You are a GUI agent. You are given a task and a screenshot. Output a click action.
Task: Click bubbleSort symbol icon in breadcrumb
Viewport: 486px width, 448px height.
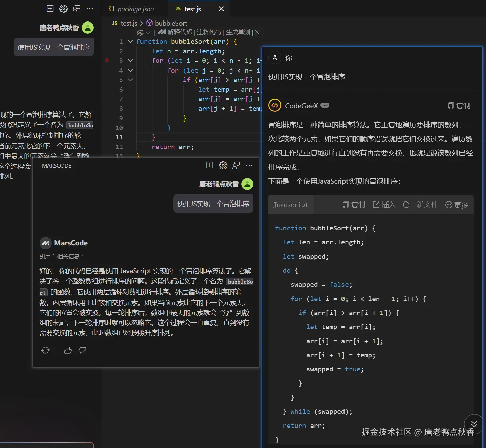[150, 23]
